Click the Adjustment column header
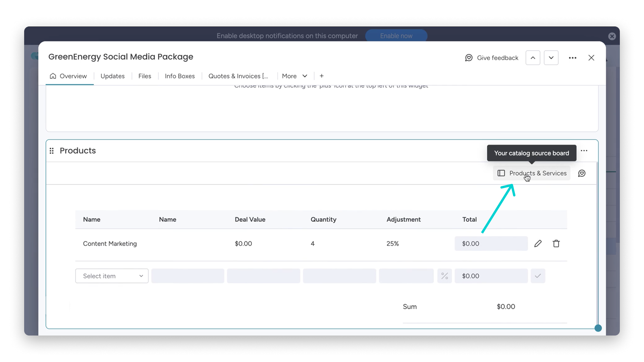The image size is (644, 362). (404, 220)
